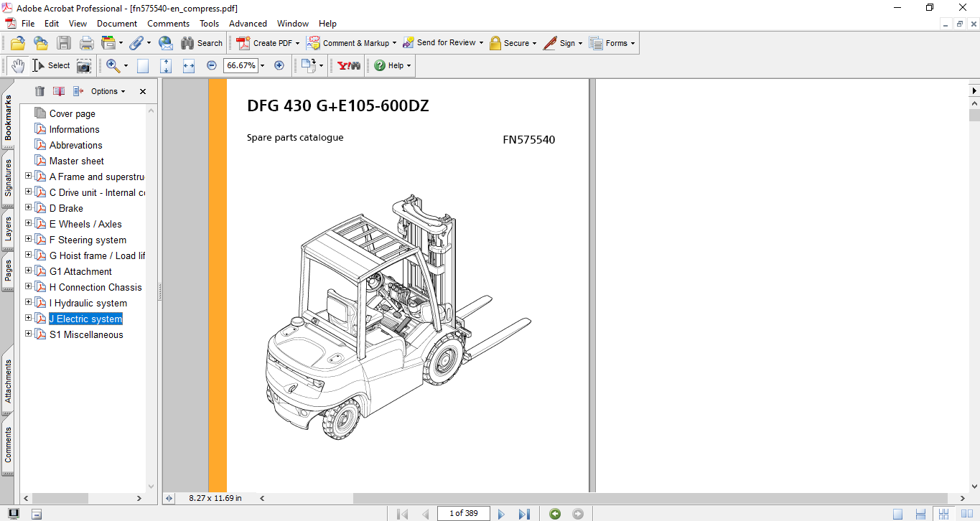Click the Snapshot camera tool
980x521 pixels.
coord(84,65)
